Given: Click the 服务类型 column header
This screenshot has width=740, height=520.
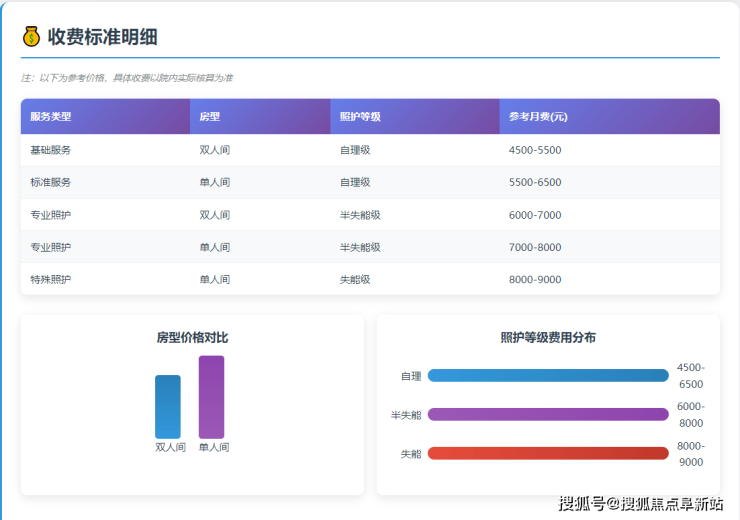Looking at the screenshot, I should [x=51, y=117].
